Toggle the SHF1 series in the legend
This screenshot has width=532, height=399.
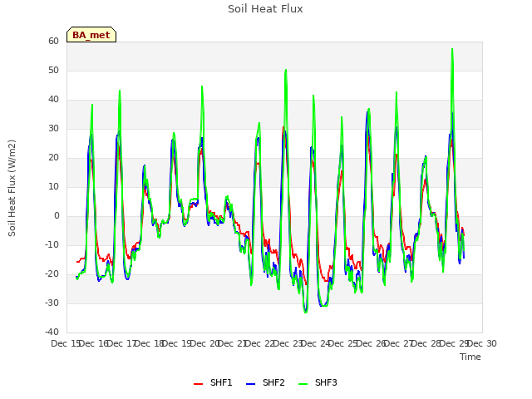(x=213, y=382)
